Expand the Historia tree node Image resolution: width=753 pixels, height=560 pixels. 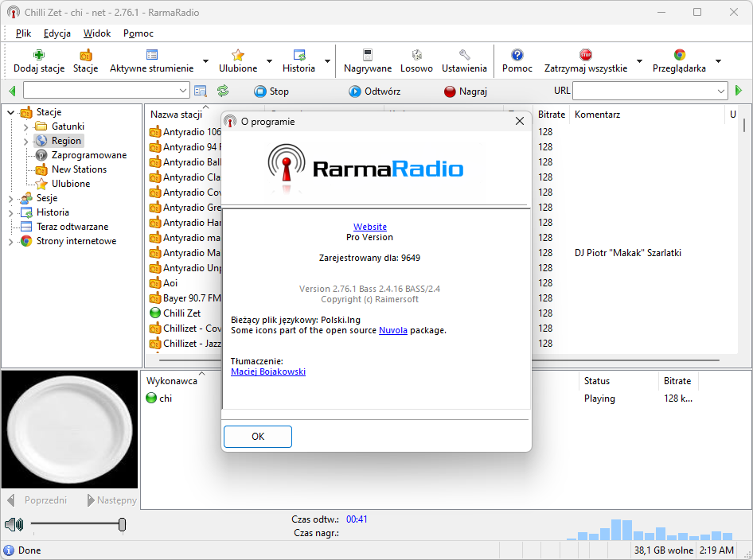(x=11, y=212)
